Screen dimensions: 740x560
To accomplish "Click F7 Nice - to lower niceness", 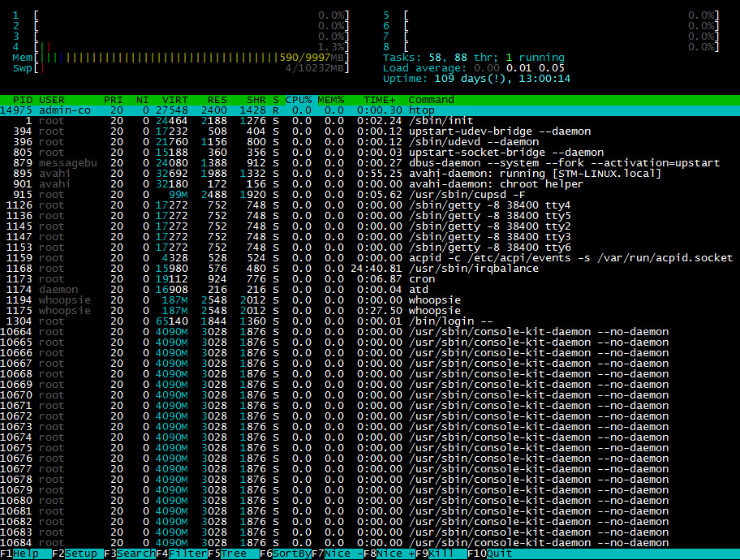I will pyautogui.click(x=337, y=554).
